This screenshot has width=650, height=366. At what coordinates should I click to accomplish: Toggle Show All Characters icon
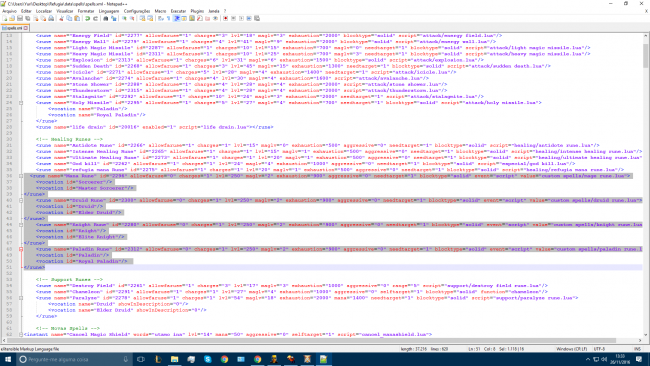[x=168, y=18]
